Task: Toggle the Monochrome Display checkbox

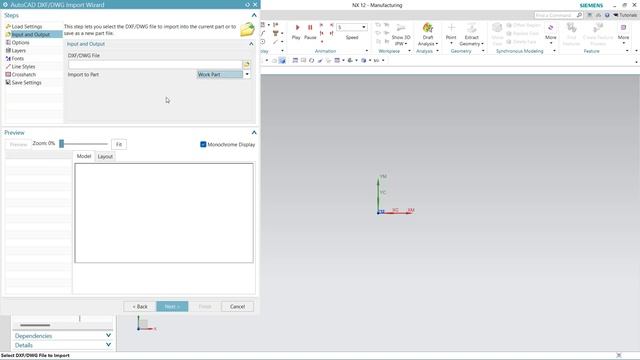Action: (x=203, y=144)
